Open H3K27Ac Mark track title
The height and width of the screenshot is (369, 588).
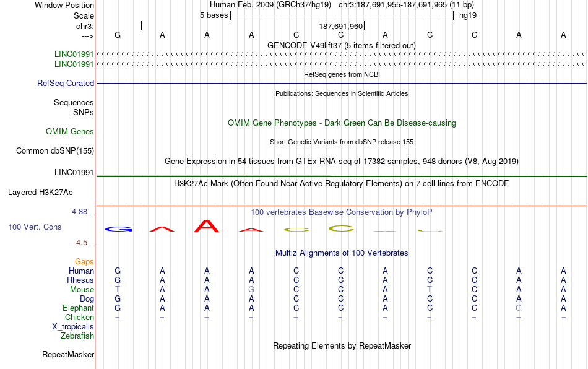[x=342, y=184]
